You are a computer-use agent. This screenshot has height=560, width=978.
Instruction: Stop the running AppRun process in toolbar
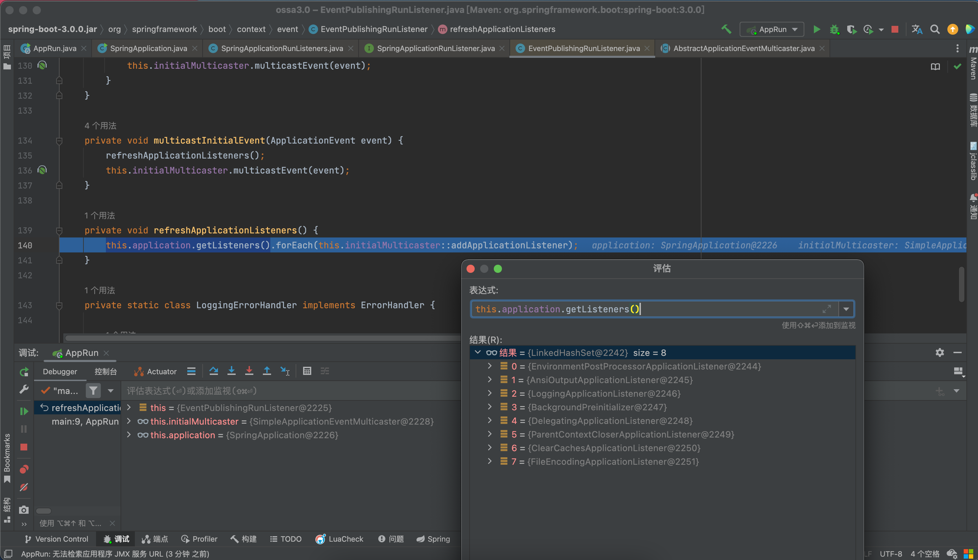click(895, 29)
